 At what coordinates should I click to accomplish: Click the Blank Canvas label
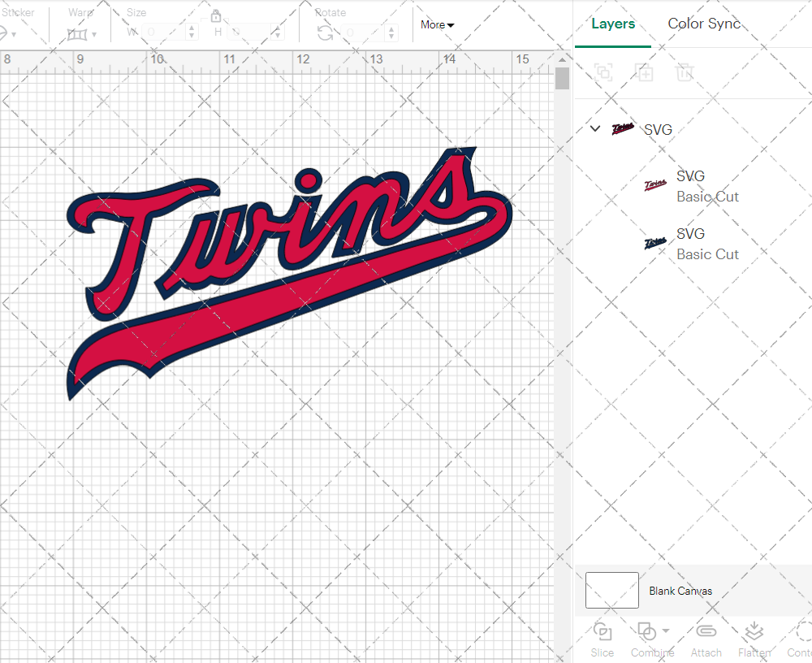coord(680,591)
